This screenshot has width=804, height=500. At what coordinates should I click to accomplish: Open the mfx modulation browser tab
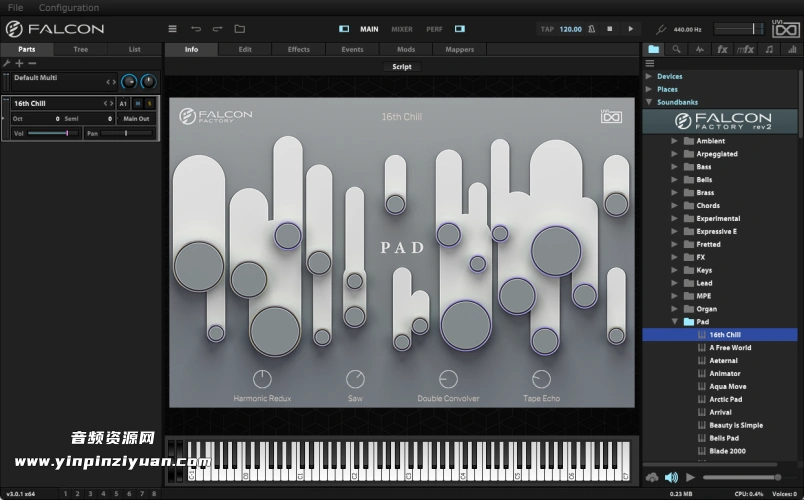(745, 49)
